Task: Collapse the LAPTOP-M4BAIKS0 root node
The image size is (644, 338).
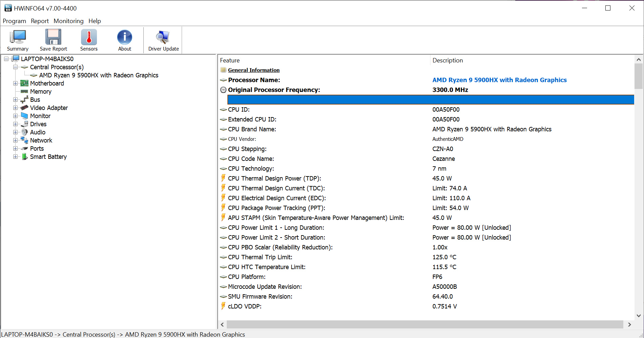Action: (x=6, y=59)
